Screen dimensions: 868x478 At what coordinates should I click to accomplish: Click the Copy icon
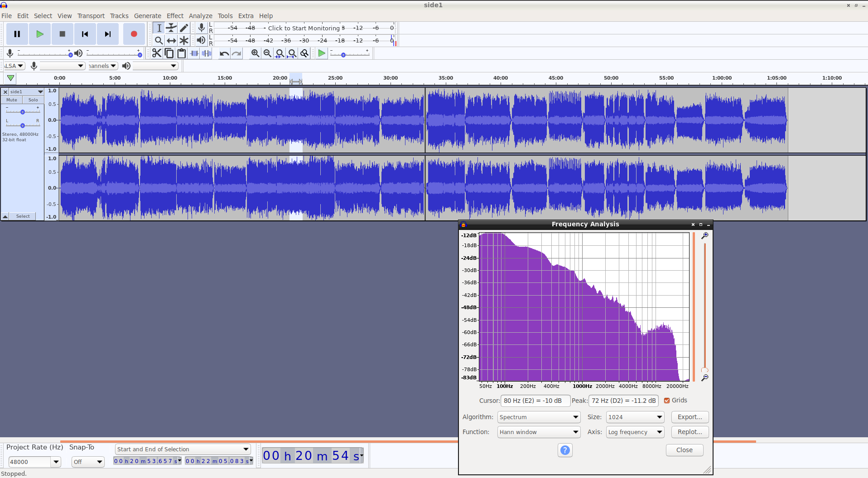coord(169,53)
